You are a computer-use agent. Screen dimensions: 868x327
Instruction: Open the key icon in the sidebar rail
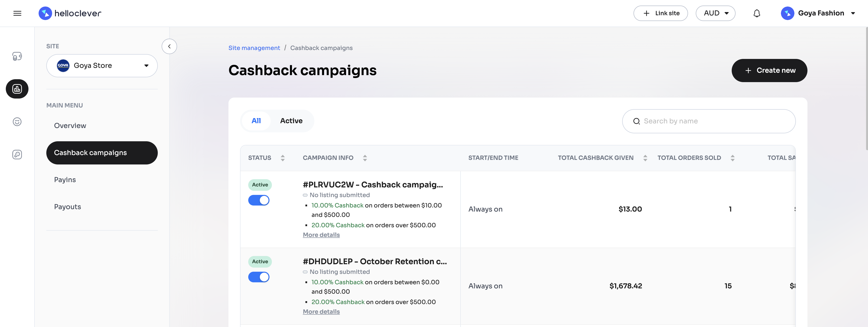coord(17,154)
